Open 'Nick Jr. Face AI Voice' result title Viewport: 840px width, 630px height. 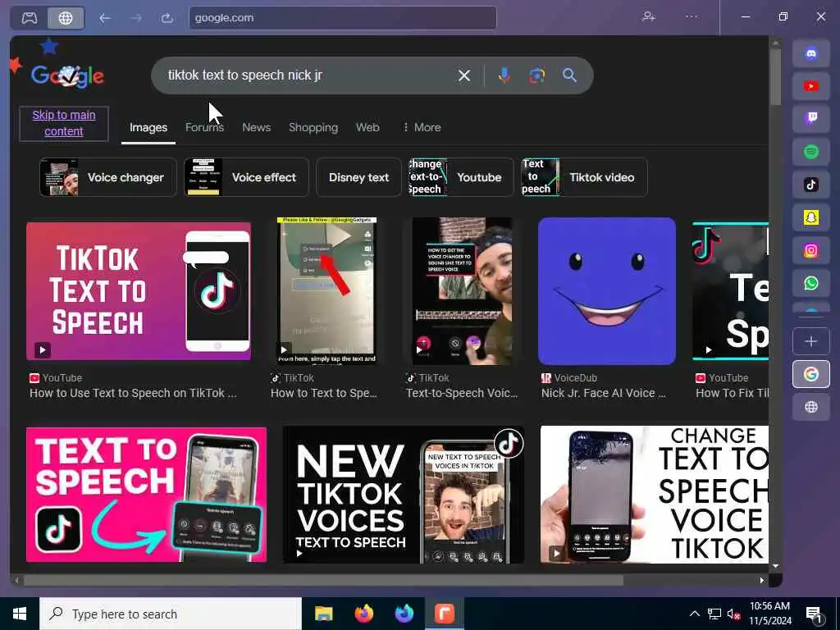pyautogui.click(x=603, y=393)
